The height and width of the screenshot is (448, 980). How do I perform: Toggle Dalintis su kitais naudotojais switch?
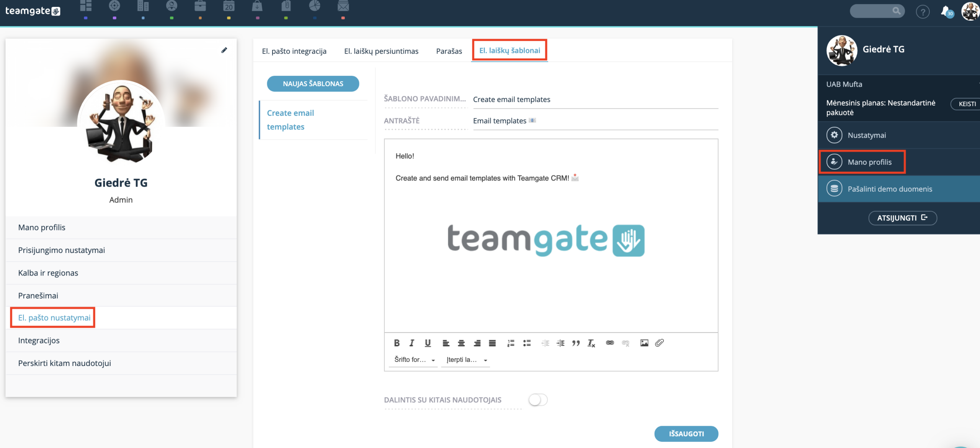tap(538, 400)
